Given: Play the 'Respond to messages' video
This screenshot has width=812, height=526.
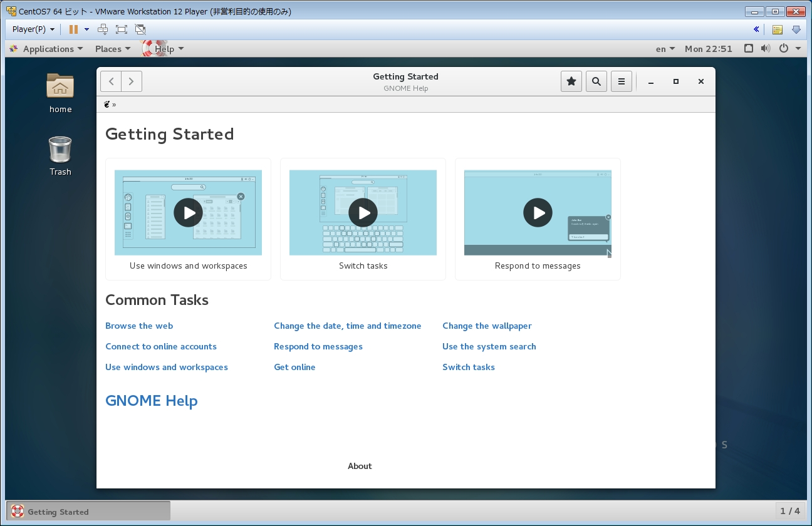Looking at the screenshot, I should click(538, 213).
